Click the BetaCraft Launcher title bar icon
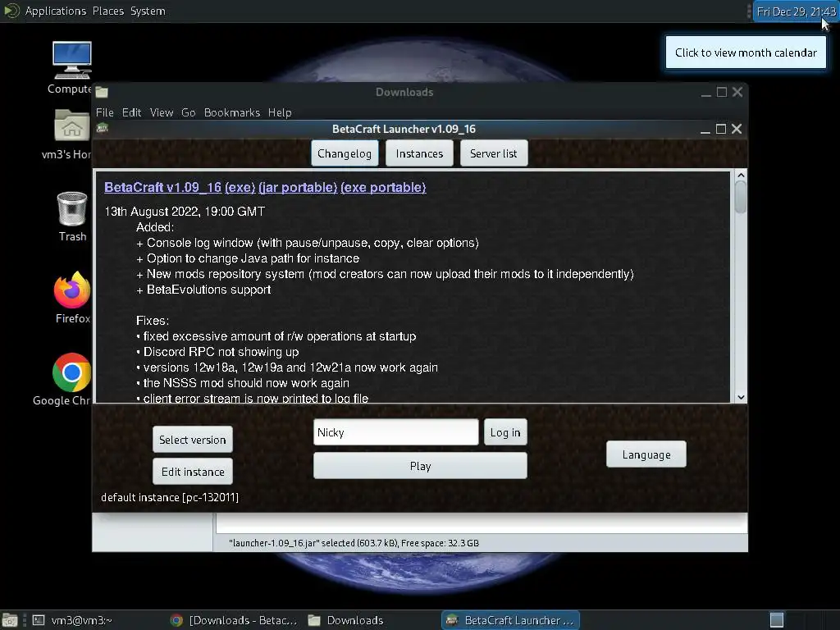This screenshot has width=840, height=630. tap(102, 128)
